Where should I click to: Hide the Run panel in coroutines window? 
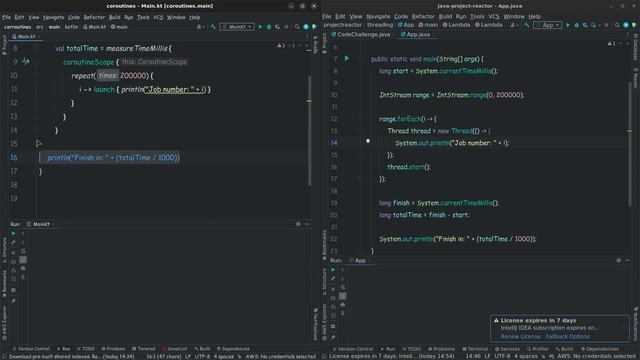307,224
